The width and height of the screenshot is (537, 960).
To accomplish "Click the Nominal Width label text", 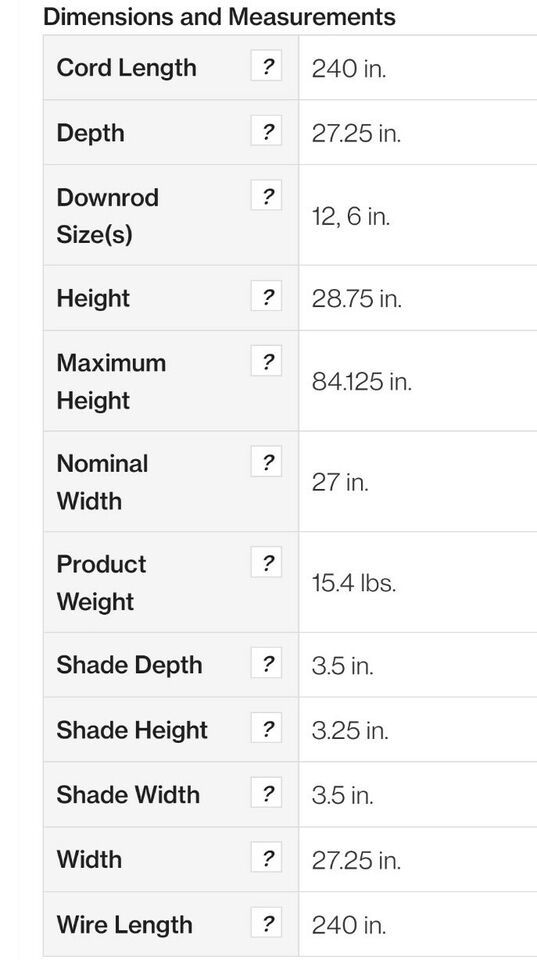I will pos(102,482).
